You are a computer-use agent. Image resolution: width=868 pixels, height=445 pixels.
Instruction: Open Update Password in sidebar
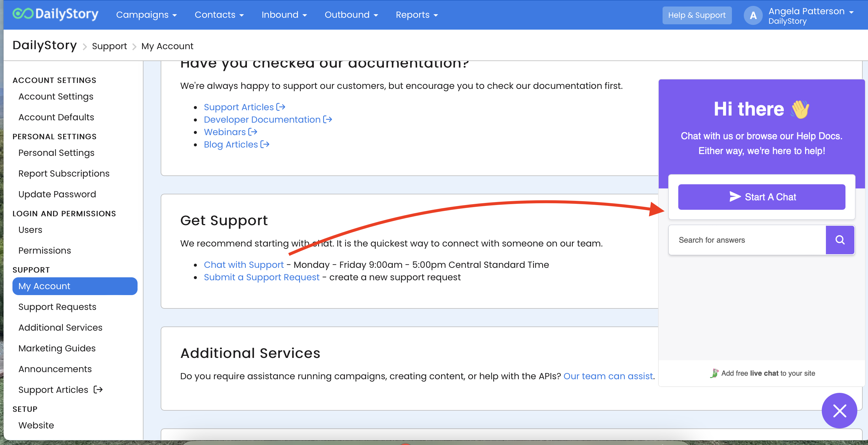[x=57, y=194]
